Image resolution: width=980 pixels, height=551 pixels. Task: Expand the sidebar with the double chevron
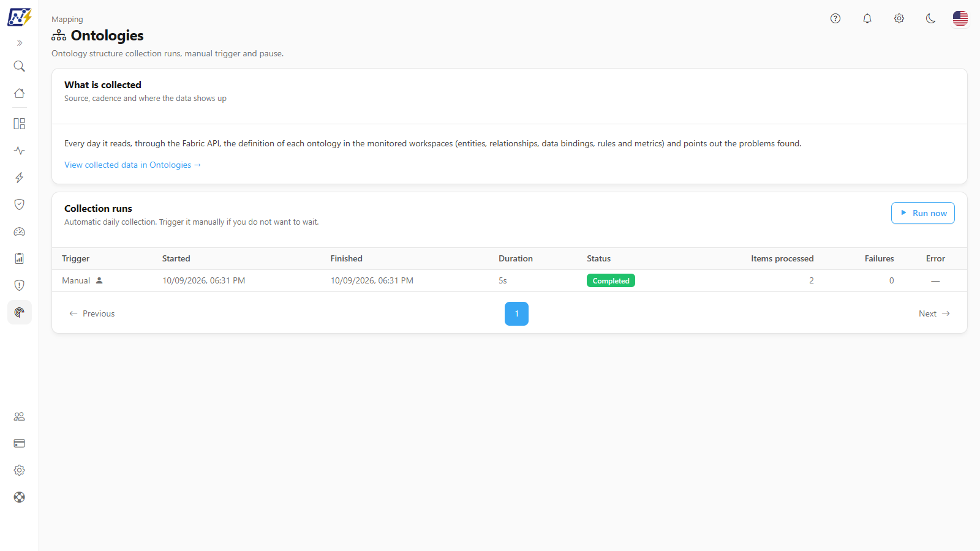pyautogui.click(x=20, y=43)
